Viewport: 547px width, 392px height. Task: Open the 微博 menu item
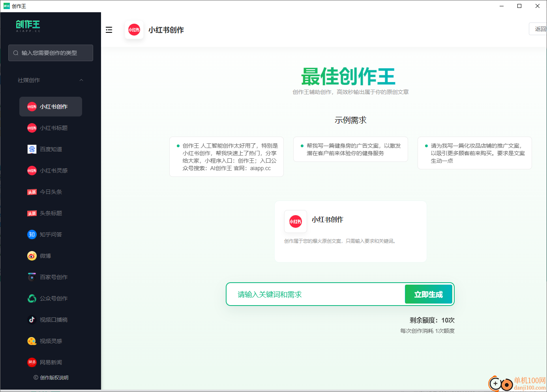point(51,256)
